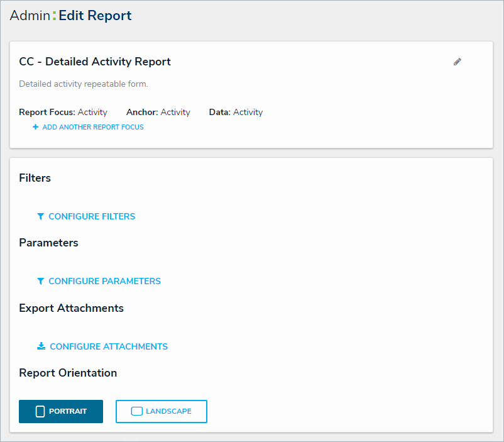This screenshot has width=504, height=442.
Task: Click the Data: Activity label
Action: click(236, 112)
